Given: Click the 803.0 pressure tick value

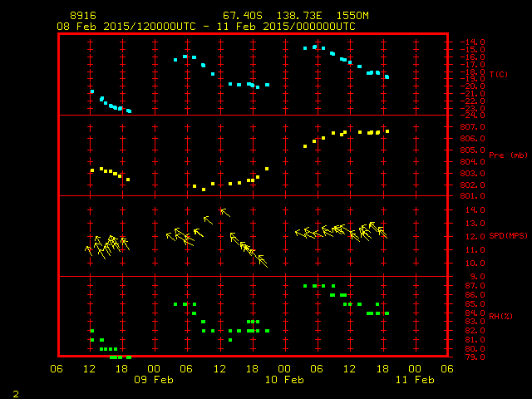Looking at the screenshot, I should coord(473,174).
